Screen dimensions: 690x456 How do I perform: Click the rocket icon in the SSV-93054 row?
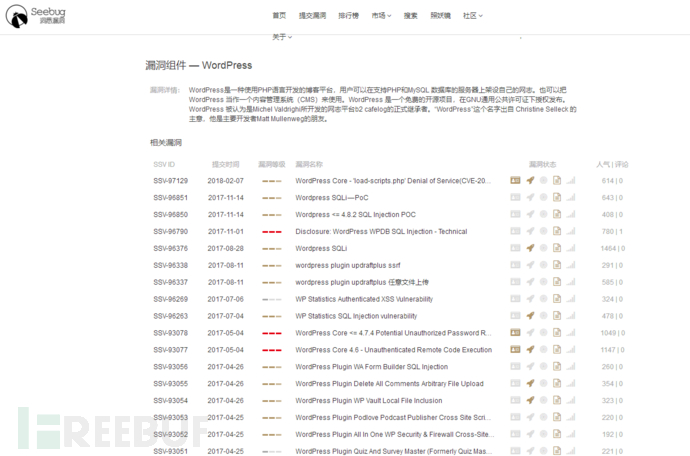tap(530, 401)
